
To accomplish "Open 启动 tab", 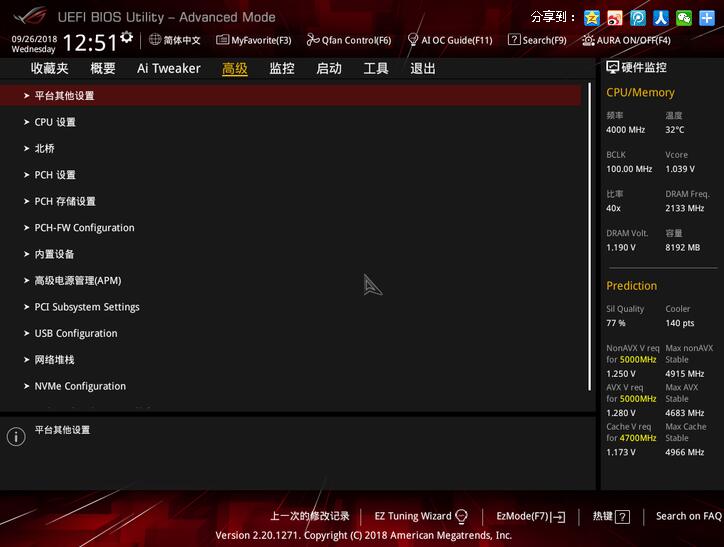I will [329, 68].
